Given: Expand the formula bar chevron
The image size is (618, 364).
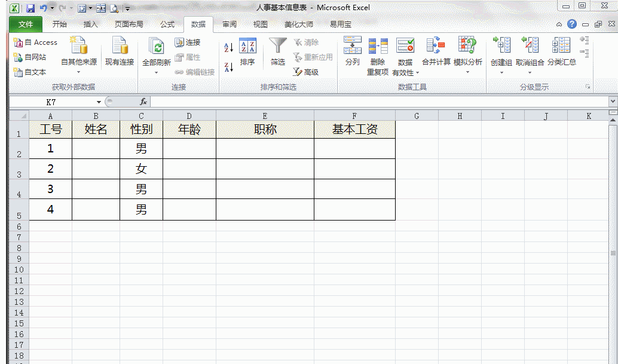Looking at the screenshot, I should pos(613,102).
